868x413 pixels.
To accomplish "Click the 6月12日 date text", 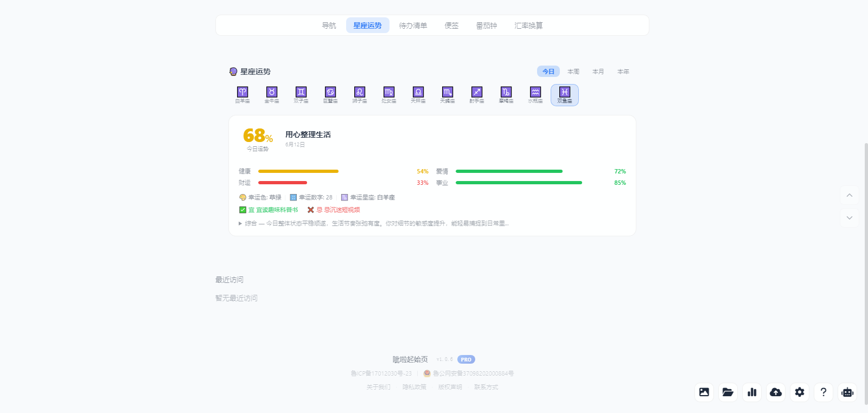I will tap(295, 145).
